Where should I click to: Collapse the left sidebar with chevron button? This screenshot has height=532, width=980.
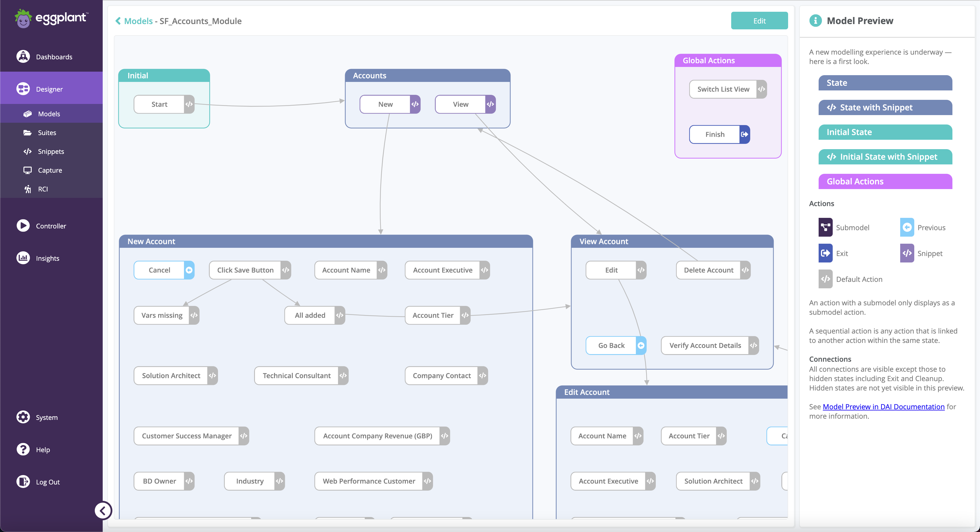coord(103,511)
